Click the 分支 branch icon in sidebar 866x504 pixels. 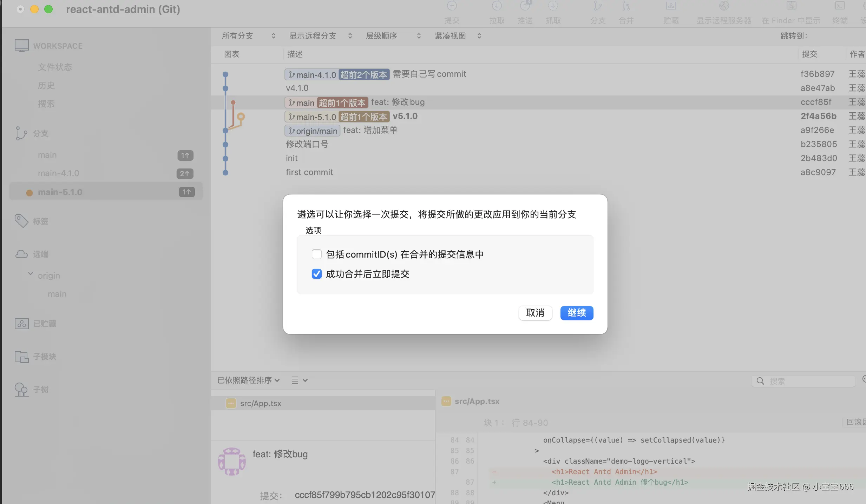(21, 133)
